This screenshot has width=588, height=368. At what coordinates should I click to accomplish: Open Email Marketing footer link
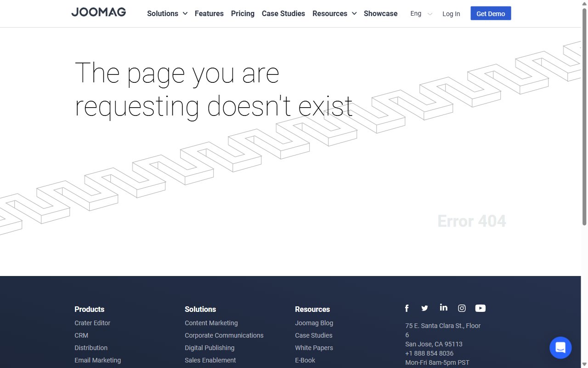pyautogui.click(x=97, y=360)
